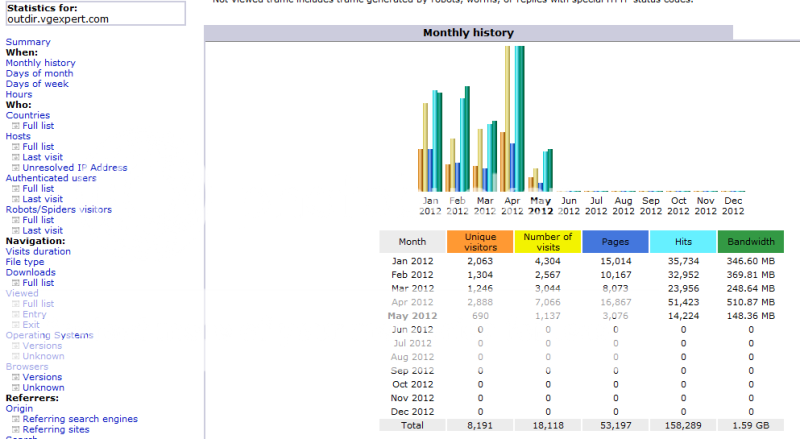The image size is (800, 439).
Task: Click the Jan 2012 chart label
Action: pos(430,206)
